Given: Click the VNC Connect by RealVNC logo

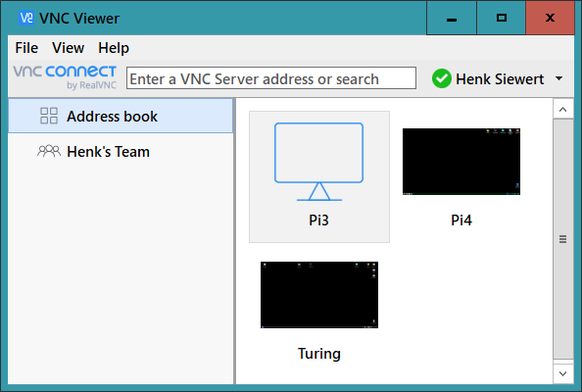Looking at the screenshot, I should 65,77.
